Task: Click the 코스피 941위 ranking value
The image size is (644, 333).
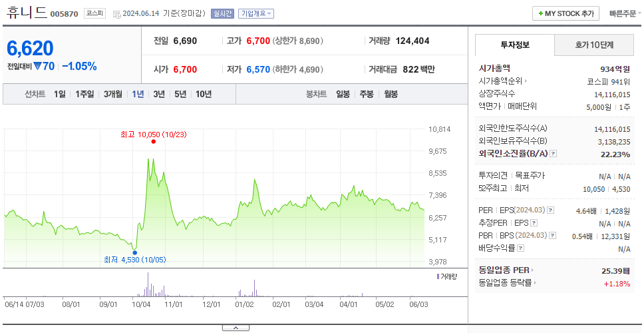Action: (x=609, y=81)
